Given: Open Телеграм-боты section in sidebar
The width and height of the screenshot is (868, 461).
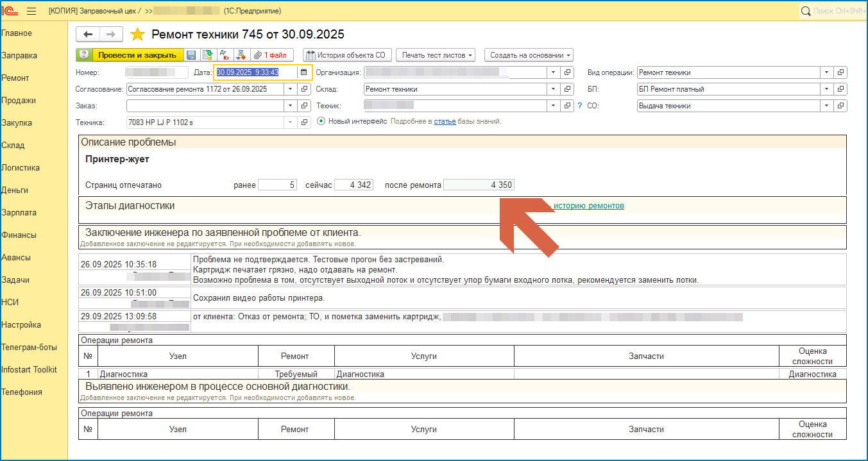Looking at the screenshot, I should 29,348.
